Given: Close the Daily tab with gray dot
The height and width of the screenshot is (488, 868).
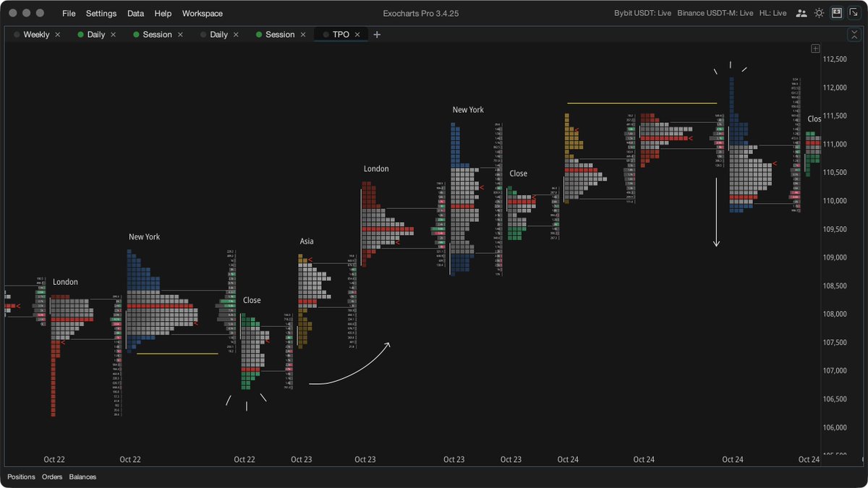Looking at the screenshot, I should 236,35.
